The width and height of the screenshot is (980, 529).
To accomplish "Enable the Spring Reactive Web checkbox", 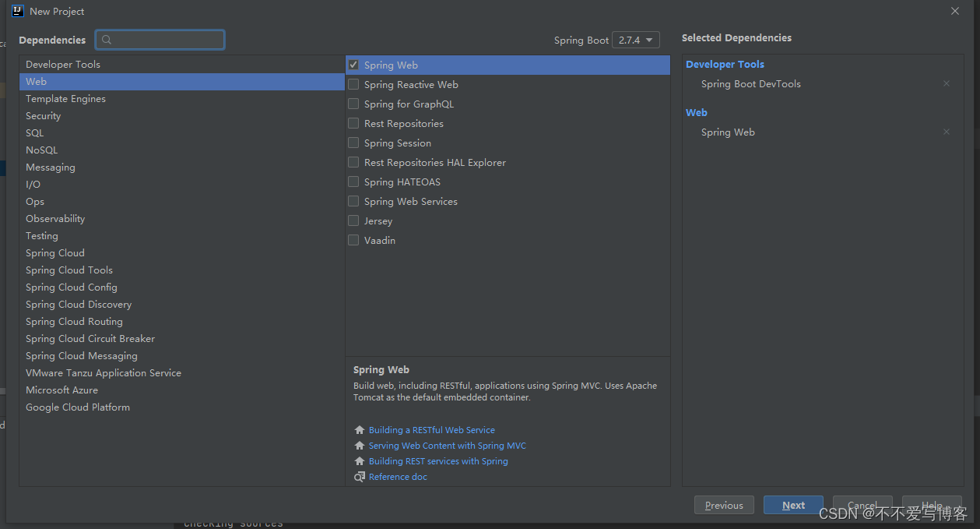I will point(353,84).
